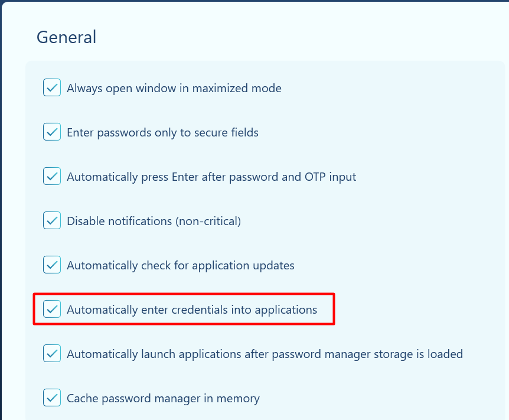Image resolution: width=509 pixels, height=420 pixels.
Task: Turn off the automatic application updates checkbox
Action: pos(52,265)
